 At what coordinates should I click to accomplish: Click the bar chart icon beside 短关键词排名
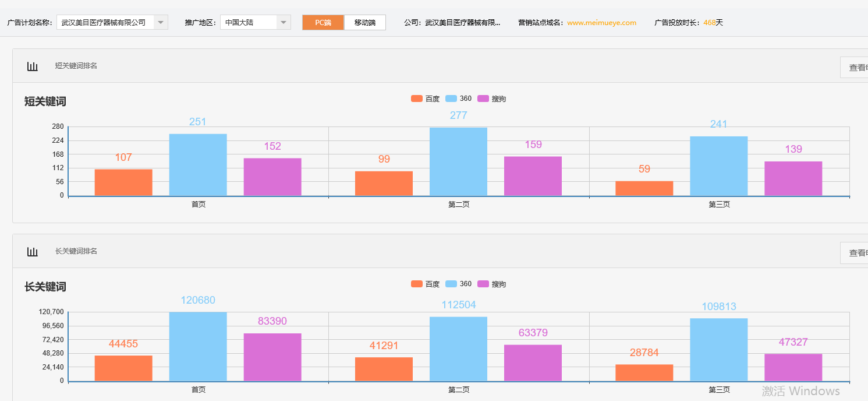click(x=32, y=65)
